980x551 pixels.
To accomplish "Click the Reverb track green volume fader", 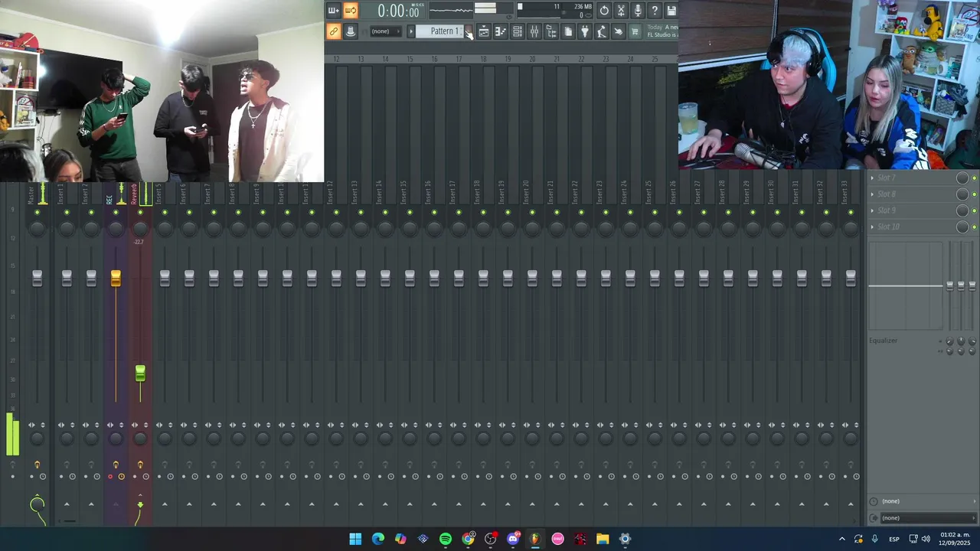I will [140, 373].
